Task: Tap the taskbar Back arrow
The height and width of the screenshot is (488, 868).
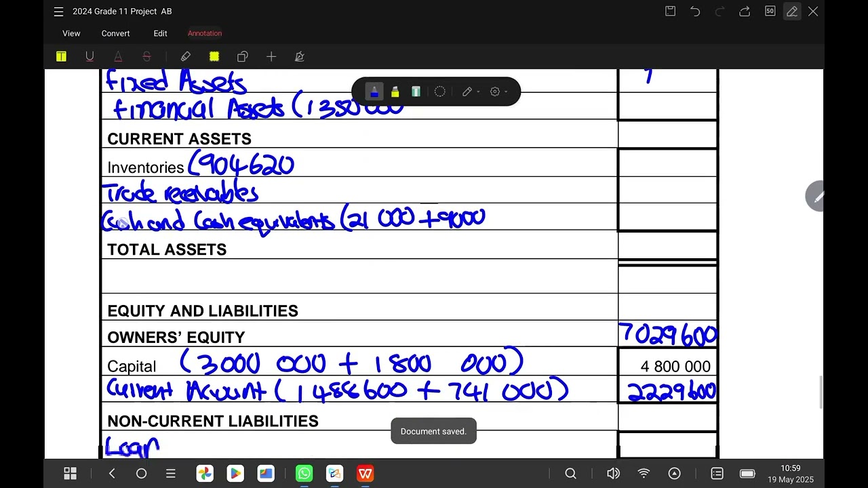Action: (x=112, y=474)
